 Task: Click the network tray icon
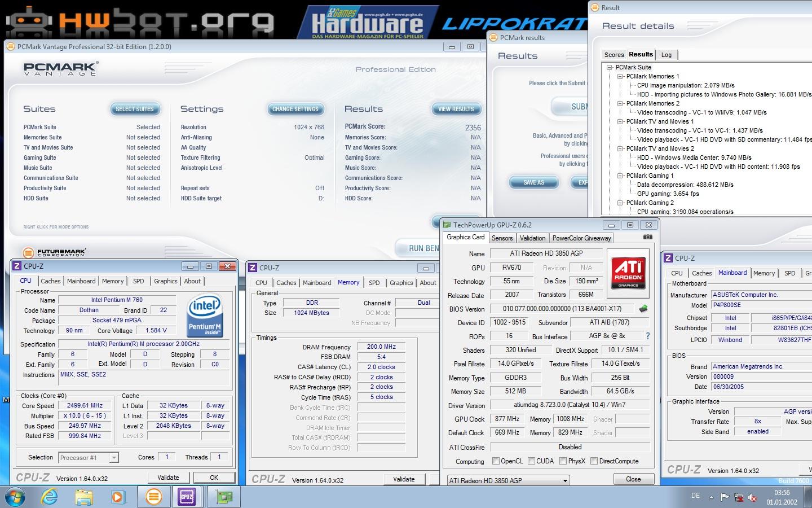738,498
